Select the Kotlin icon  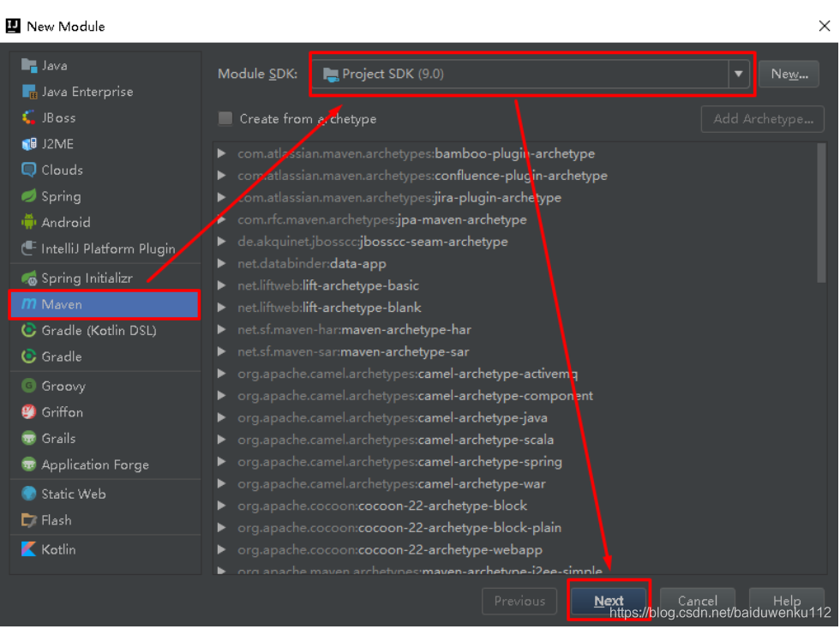[29, 549]
